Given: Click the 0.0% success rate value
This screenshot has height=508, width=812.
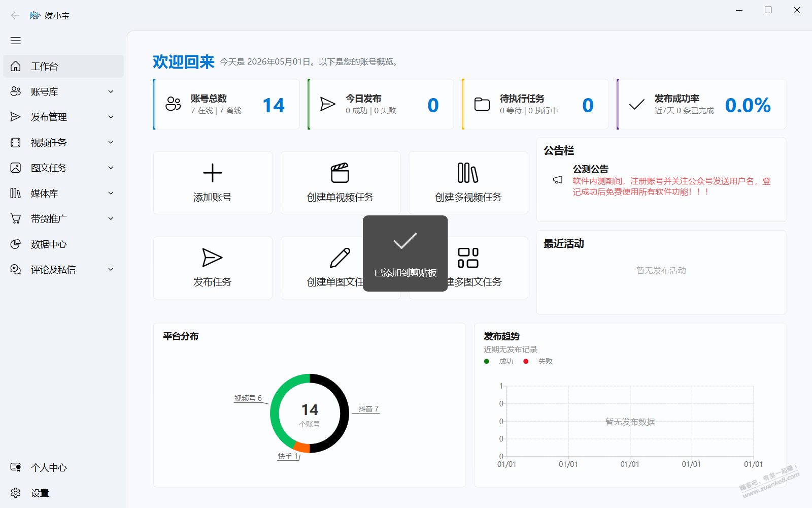Looking at the screenshot, I should point(748,105).
